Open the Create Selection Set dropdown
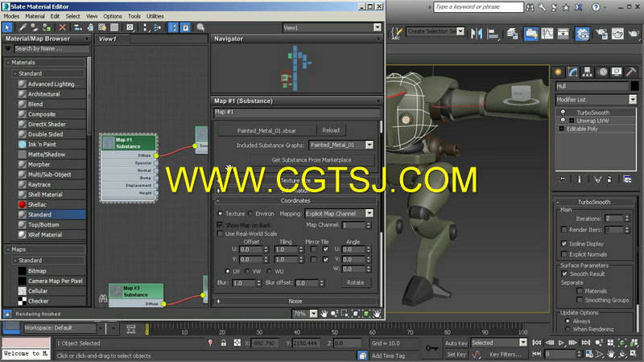This screenshot has height=362, width=644. [460, 31]
